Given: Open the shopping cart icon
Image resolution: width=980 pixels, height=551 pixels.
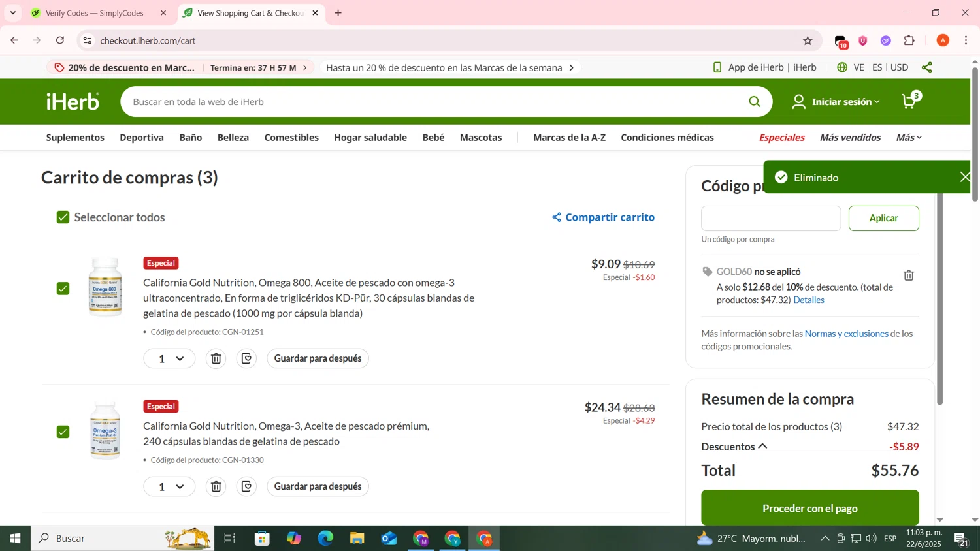Looking at the screenshot, I should click(x=910, y=101).
